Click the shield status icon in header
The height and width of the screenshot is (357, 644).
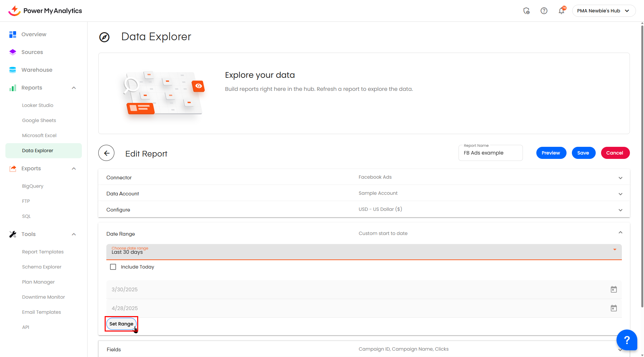pos(526,11)
